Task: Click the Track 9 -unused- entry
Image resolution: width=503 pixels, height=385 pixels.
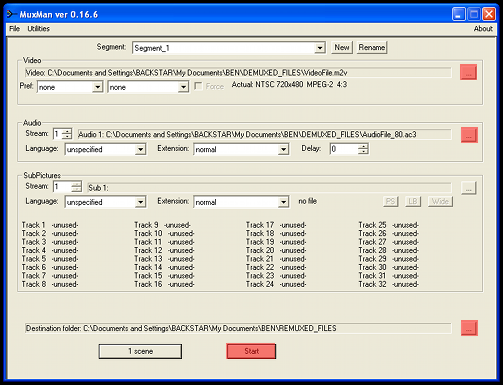Action: (162, 225)
